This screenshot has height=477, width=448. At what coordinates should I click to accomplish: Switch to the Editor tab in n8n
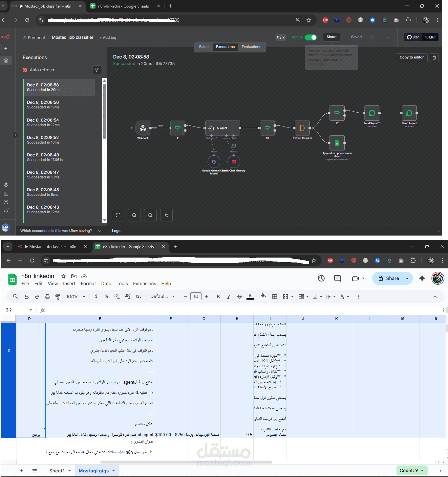coord(204,47)
